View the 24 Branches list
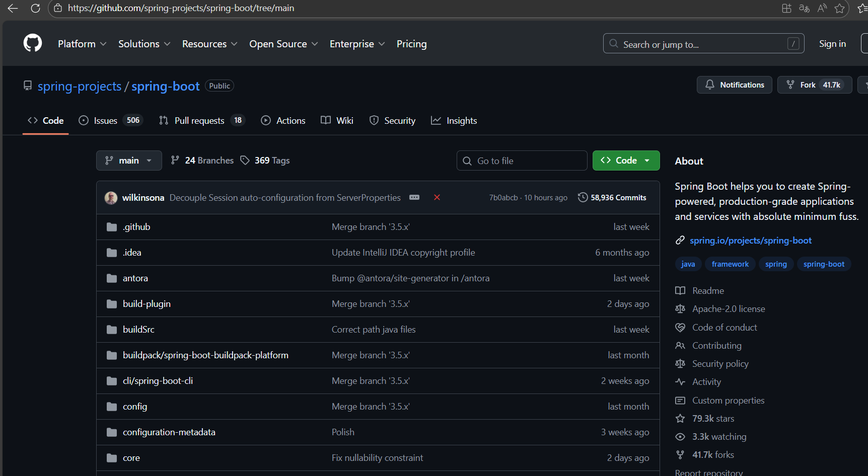 pyautogui.click(x=202, y=161)
